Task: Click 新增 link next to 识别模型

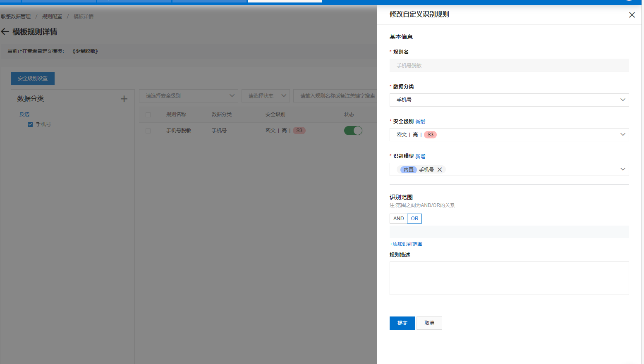Action: click(x=420, y=156)
